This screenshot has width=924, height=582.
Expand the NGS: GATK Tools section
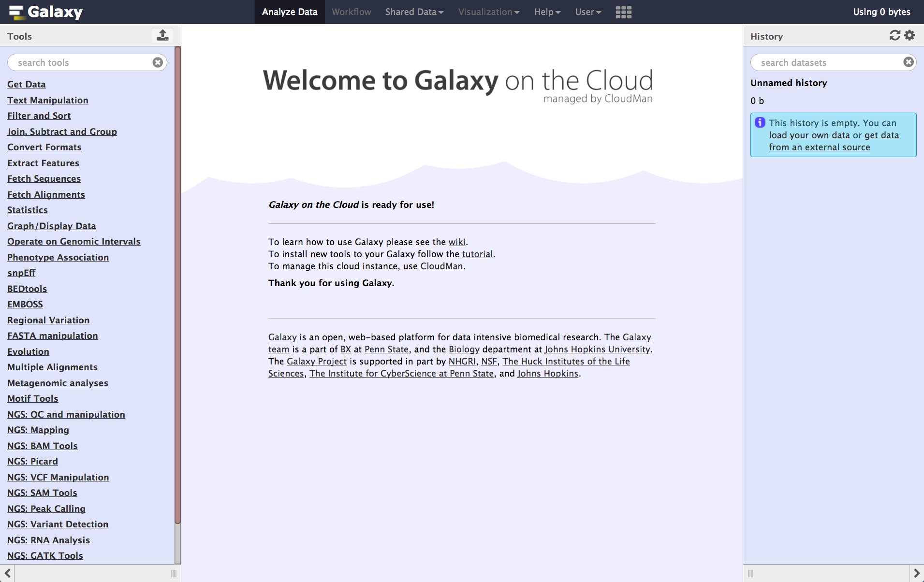[x=45, y=555]
